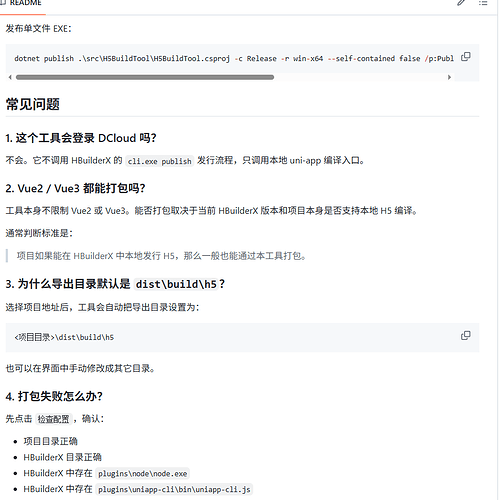
Task: Click heading 1. 这个工具会登录 DCloud 吗?
Action: coord(81,138)
